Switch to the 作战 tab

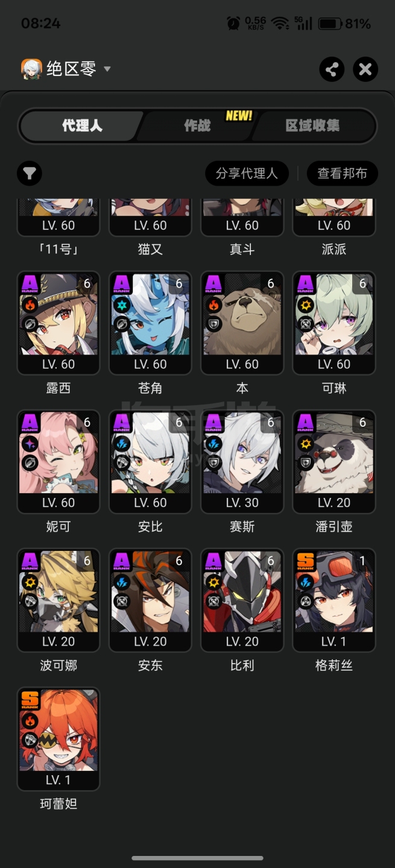[x=197, y=125]
